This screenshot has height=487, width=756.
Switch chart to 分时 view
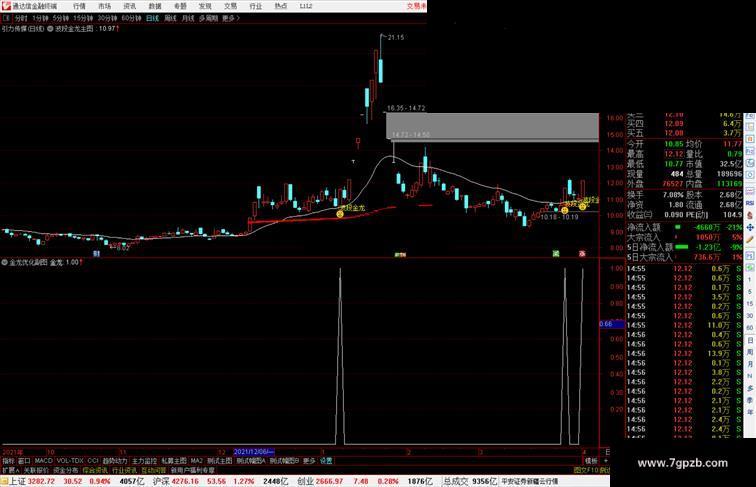pos(21,18)
